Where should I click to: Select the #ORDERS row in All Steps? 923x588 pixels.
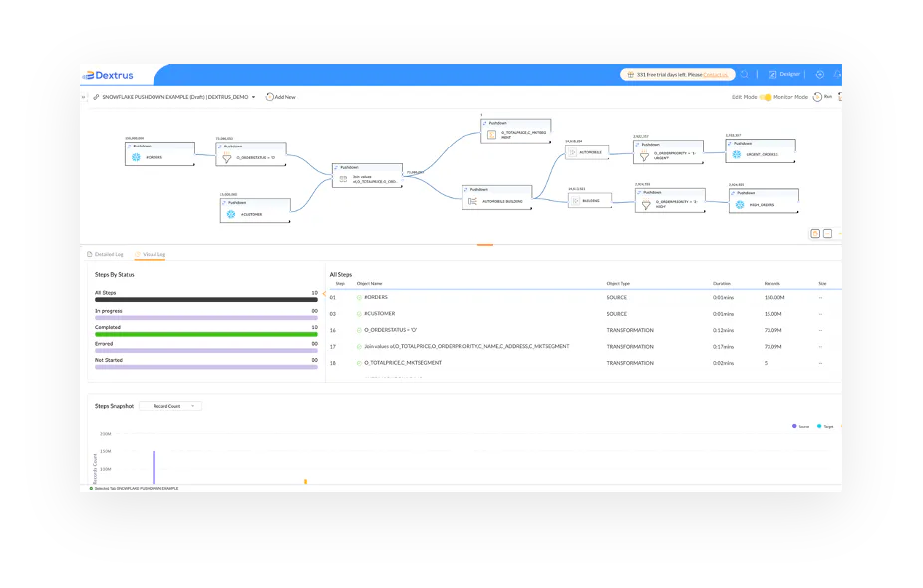[584, 297]
